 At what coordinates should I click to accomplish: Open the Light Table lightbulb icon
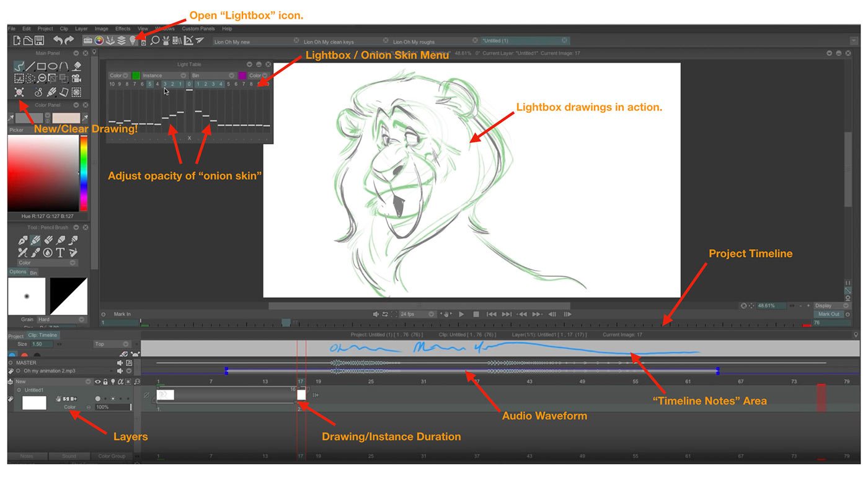[132, 40]
